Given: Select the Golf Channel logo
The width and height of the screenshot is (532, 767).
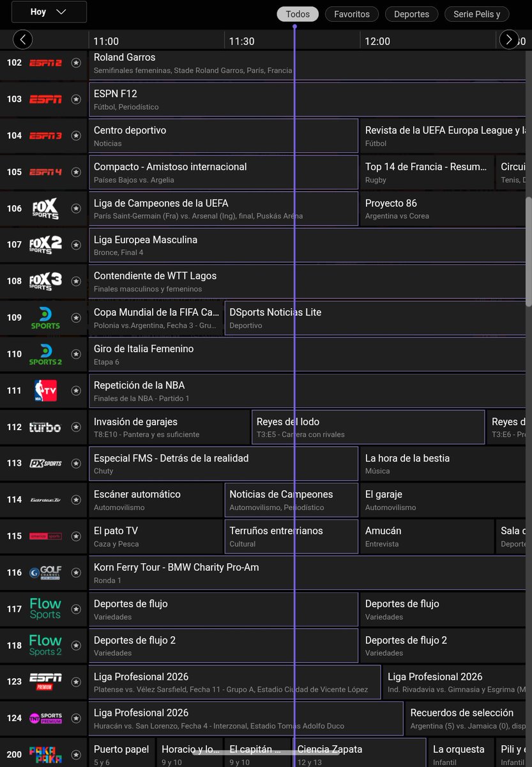Looking at the screenshot, I should click(45, 573).
